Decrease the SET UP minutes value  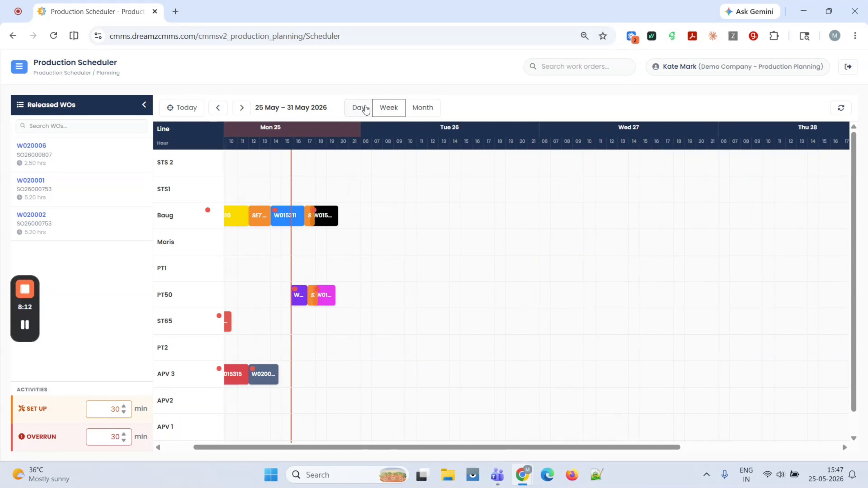click(124, 412)
